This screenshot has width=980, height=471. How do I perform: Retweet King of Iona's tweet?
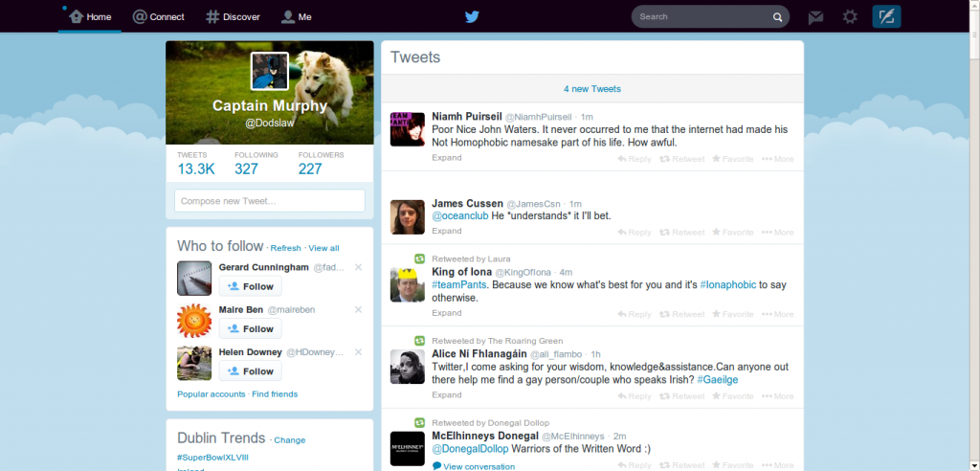681,314
